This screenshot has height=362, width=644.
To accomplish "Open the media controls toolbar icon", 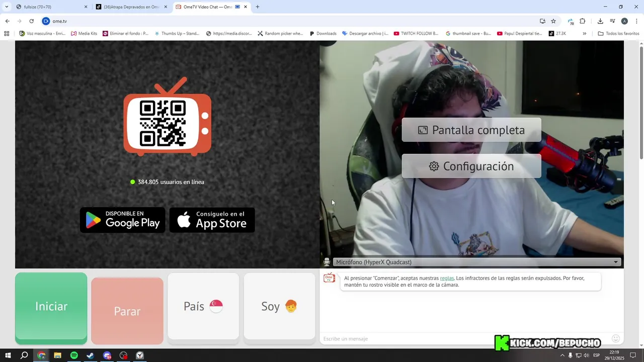I will coord(612,21).
